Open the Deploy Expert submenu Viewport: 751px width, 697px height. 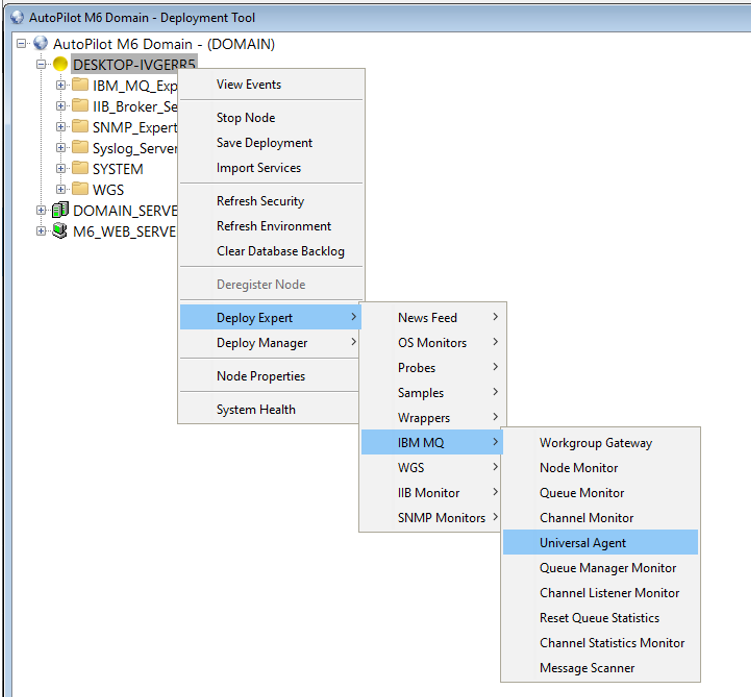270,317
